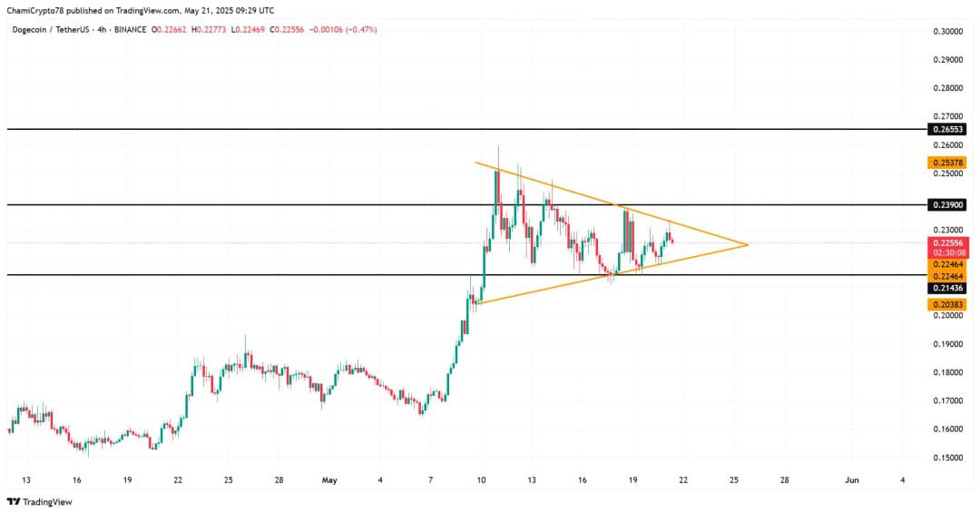Viewport: 980px width, 514px height.
Task: Click the −0.47% change value
Action: coord(361,30)
